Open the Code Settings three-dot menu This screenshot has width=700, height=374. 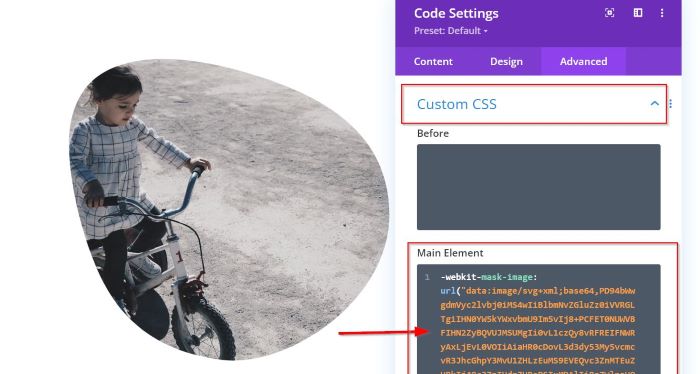[x=662, y=13]
